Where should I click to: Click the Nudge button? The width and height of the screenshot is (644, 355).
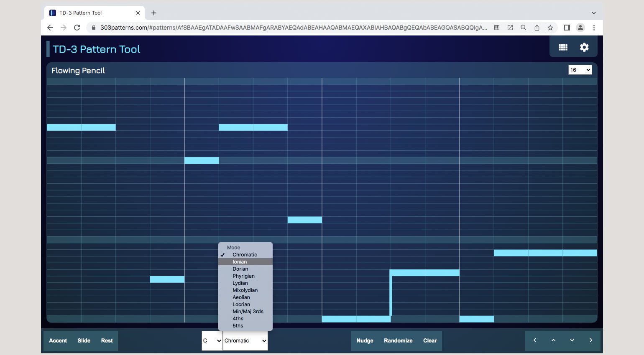pyautogui.click(x=365, y=340)
